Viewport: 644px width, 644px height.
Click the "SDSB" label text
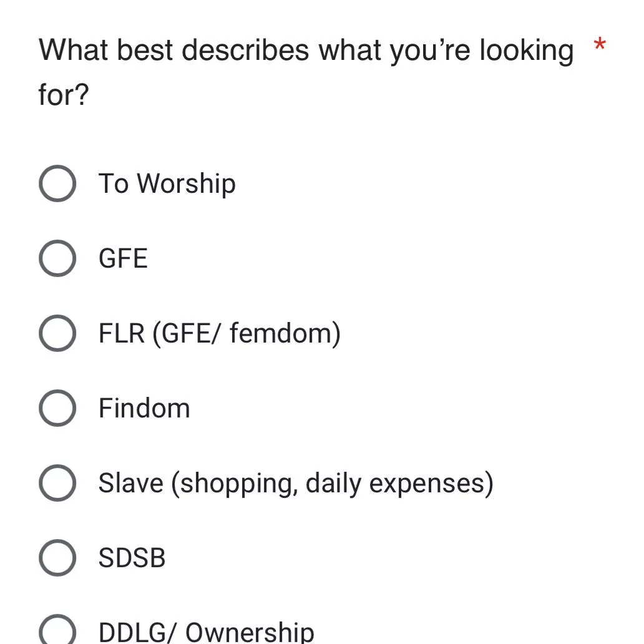pos(132,558)
